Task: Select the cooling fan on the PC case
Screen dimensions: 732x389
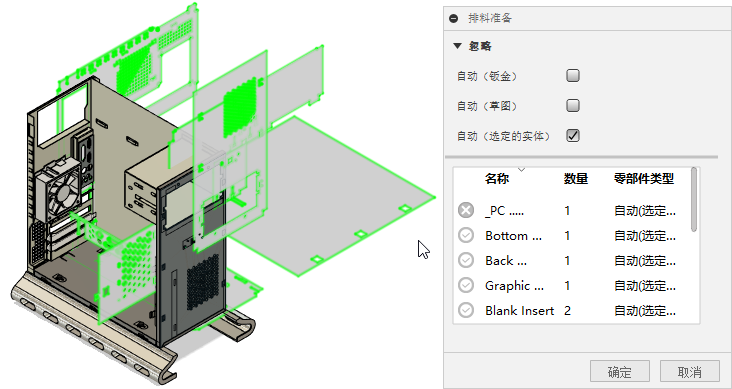Action: click(x=59, y=188)
